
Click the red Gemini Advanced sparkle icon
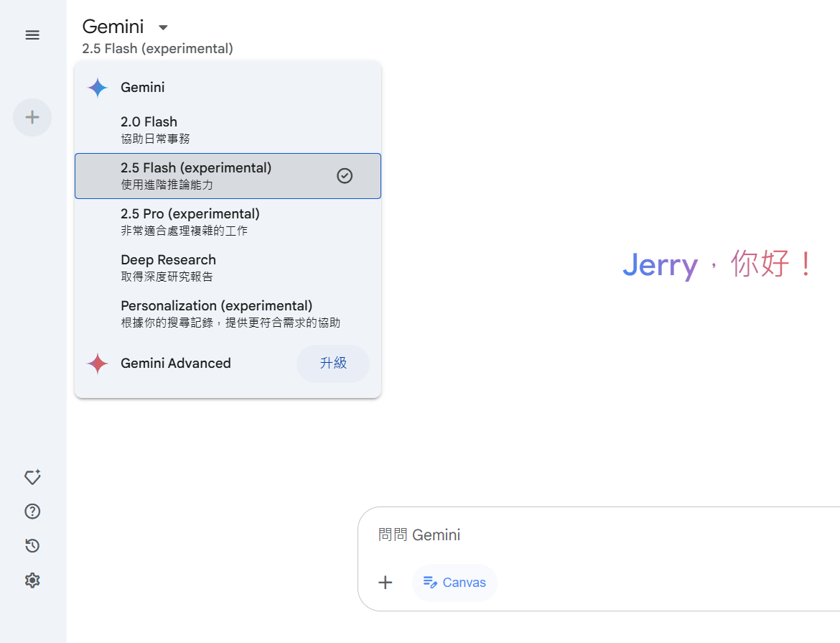tap(98, 364)
